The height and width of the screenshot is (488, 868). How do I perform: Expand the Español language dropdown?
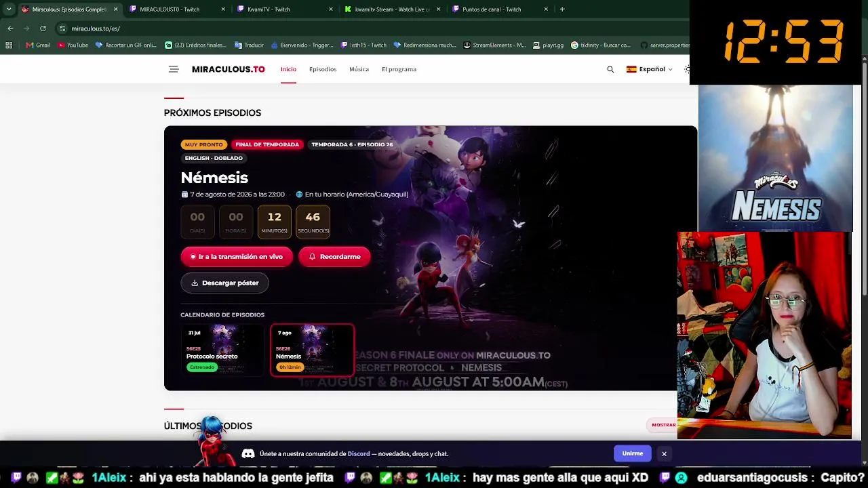point(650,69)
